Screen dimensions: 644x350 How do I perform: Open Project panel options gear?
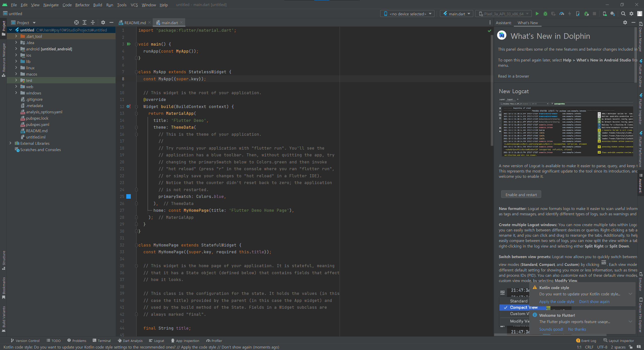(103, 23)
